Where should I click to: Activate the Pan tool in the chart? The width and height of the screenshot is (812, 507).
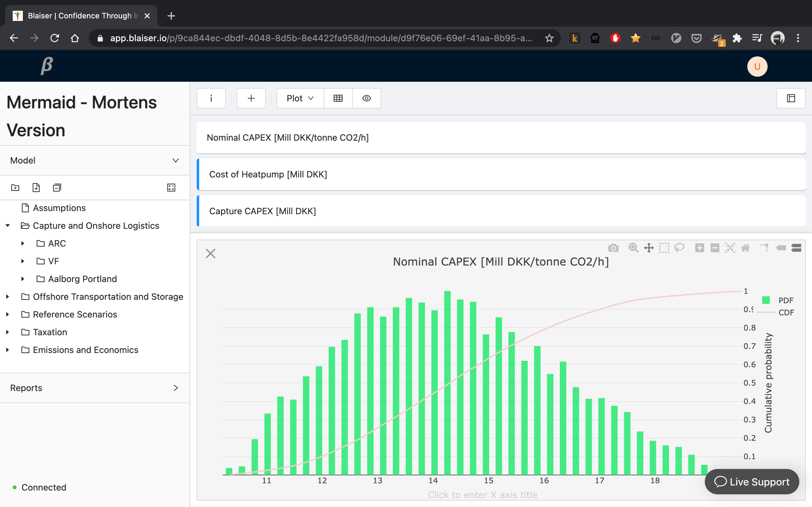[649, 248]
